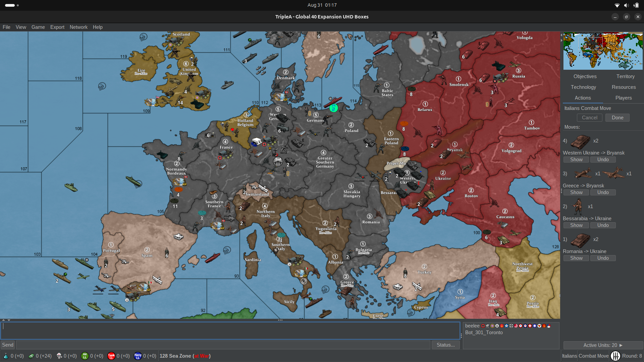Open the Network menu
This screenshot has height=362, width=644.
[x=78, y=27]
